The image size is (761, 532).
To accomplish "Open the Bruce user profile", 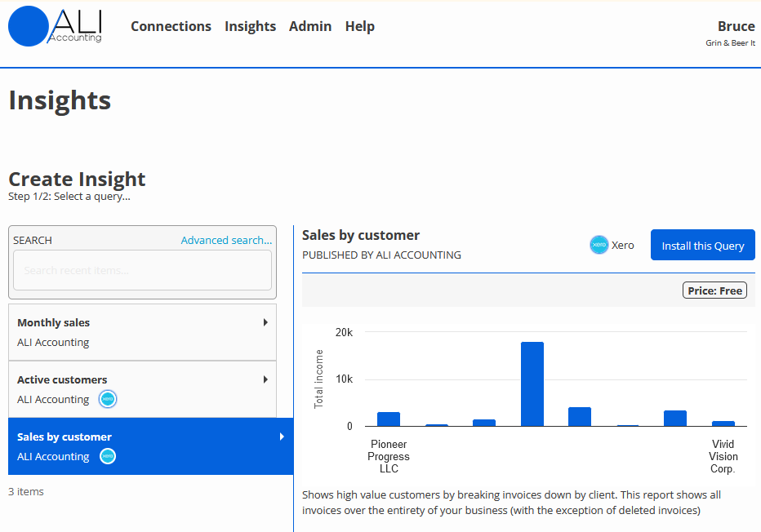I will (735, 27).
